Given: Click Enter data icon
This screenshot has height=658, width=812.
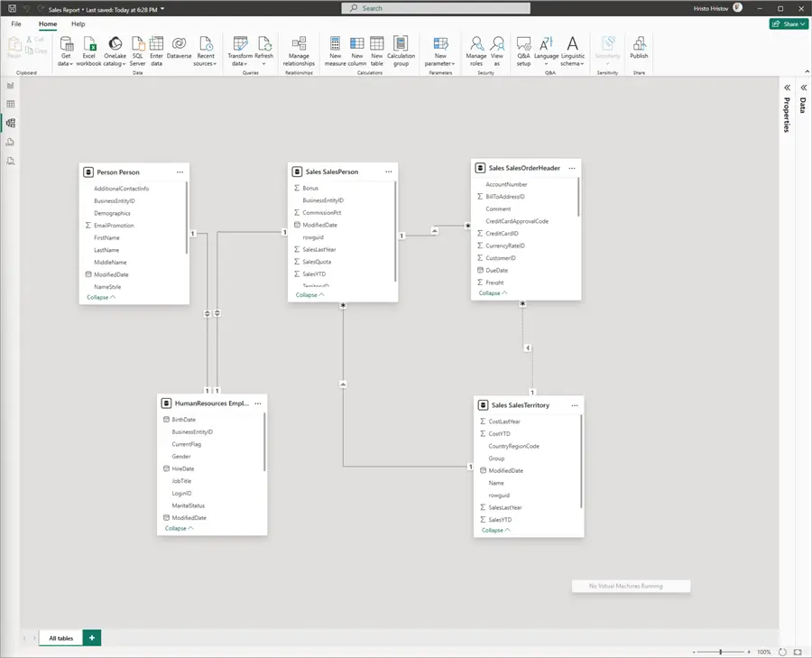Looking at the screenshot, I should click(156, 44).
